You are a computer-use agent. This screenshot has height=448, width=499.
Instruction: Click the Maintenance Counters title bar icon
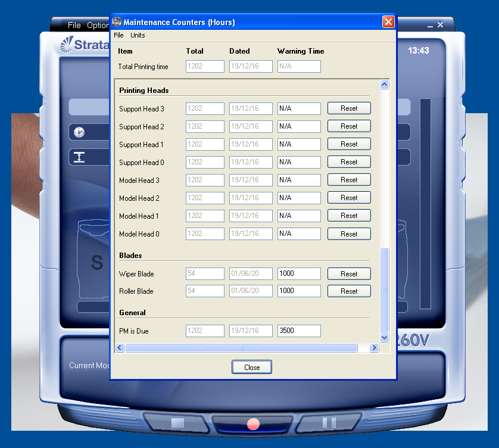(117, 21)
